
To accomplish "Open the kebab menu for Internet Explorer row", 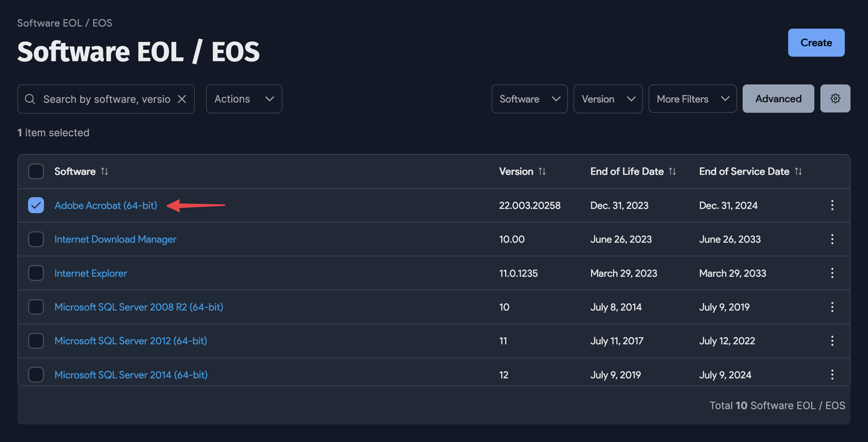I will pyautogui.click(x=832, y=273).
